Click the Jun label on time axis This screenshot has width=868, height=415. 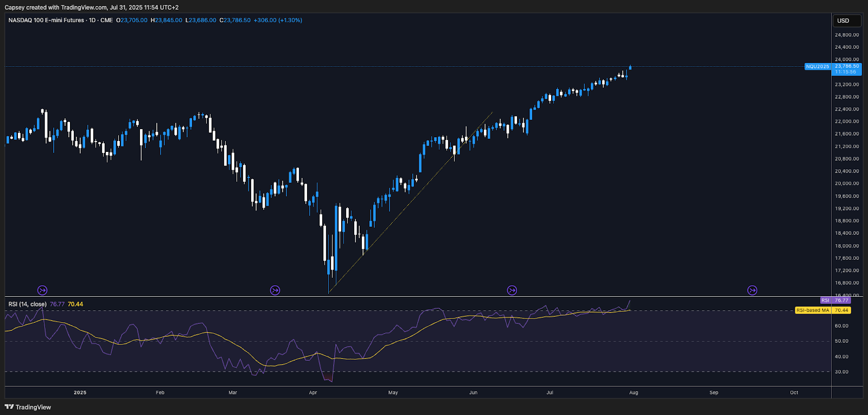(473, 393)
